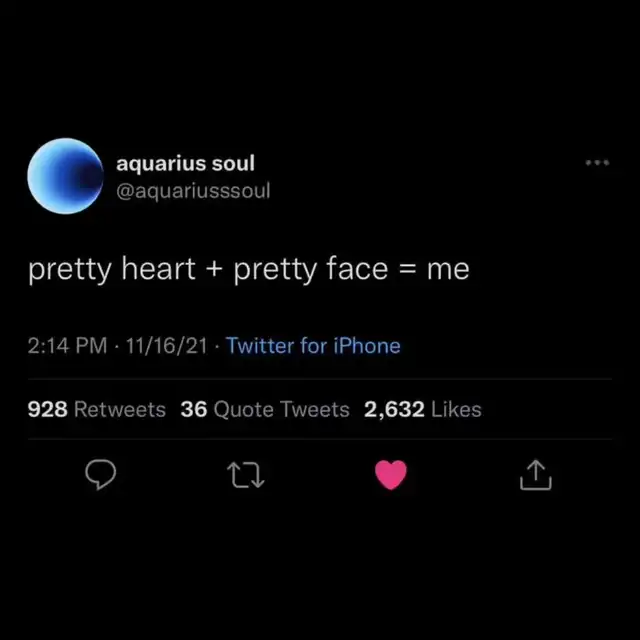Image resolution: width=640 pixels, height=640 pixels.
Task: Open the three-dot more options menu
Action: [x=597, y=162]
